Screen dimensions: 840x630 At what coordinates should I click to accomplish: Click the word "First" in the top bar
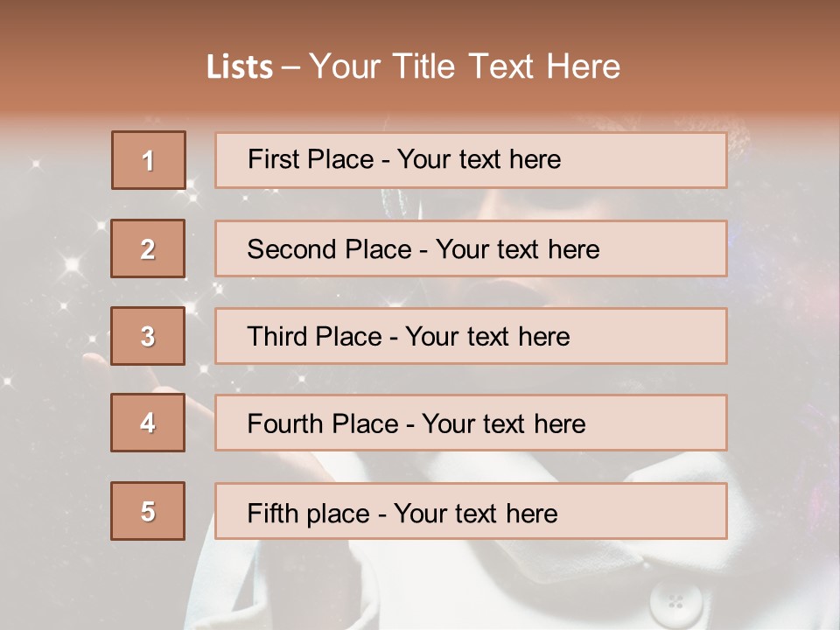(273, 159)
